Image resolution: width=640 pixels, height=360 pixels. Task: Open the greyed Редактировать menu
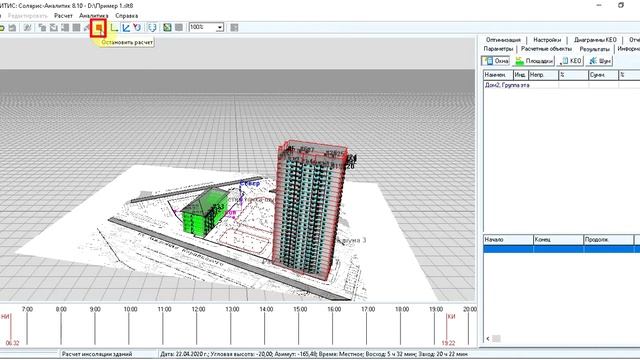(28, 16)
